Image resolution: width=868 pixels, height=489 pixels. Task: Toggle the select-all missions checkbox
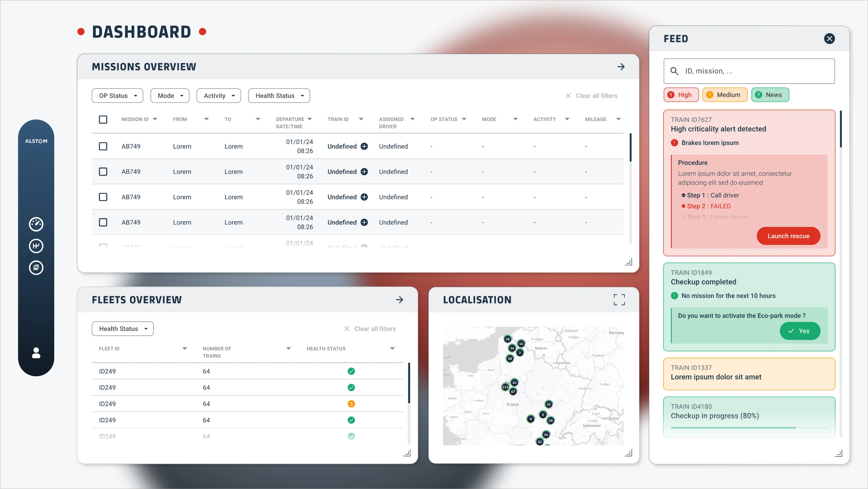pos(103,119)
